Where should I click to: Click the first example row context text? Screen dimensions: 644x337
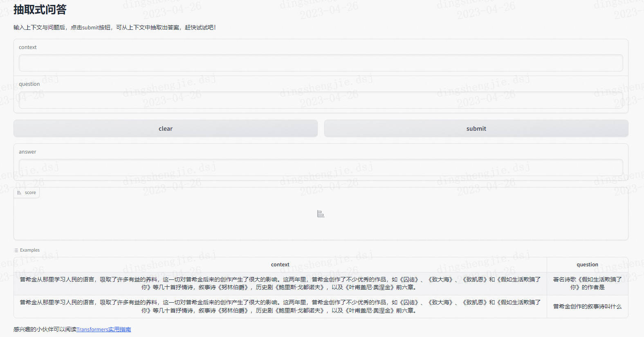pyautogui.click(x=280, y=283)
